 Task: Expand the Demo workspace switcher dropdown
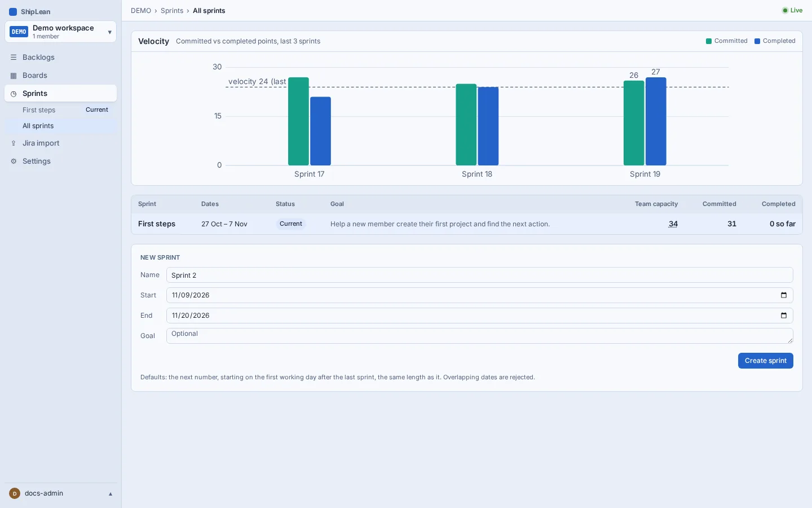pos(109,32)
